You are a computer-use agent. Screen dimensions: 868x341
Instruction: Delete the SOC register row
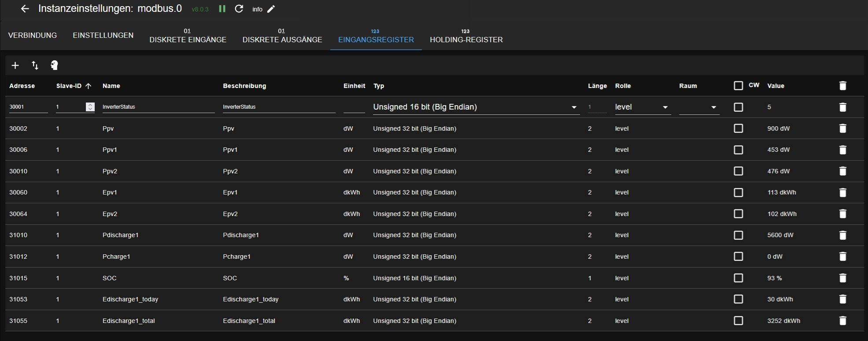842,278
